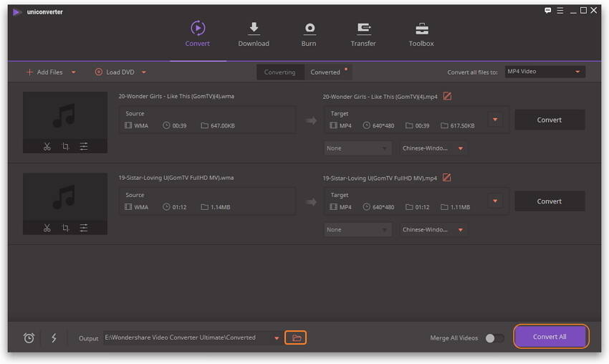Click the Convert All button
The image size is (609, 364).
pos(550,337)
